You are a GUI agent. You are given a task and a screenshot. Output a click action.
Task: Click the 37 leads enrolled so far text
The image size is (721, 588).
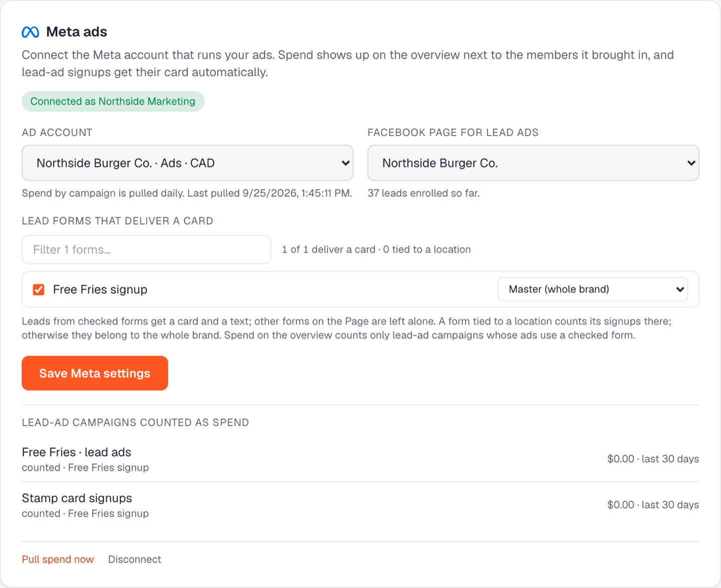click(424, 193)
